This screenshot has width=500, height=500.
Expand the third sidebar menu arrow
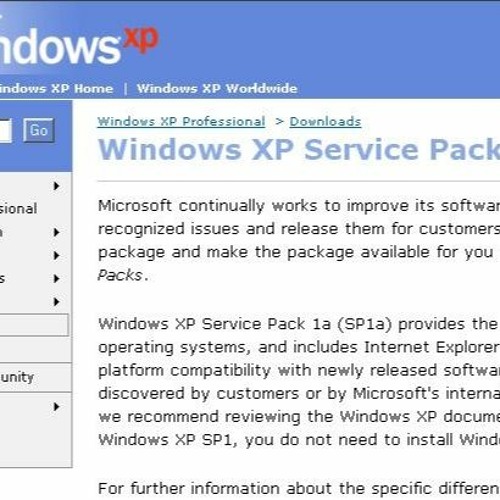(57, 255)
